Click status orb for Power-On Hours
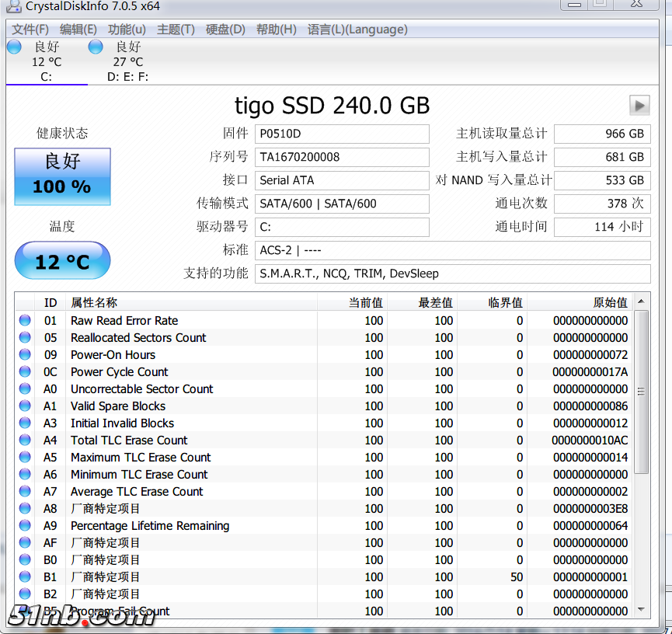Image resolution: width=672 pixels, height=634 pixels. point(25,354)
